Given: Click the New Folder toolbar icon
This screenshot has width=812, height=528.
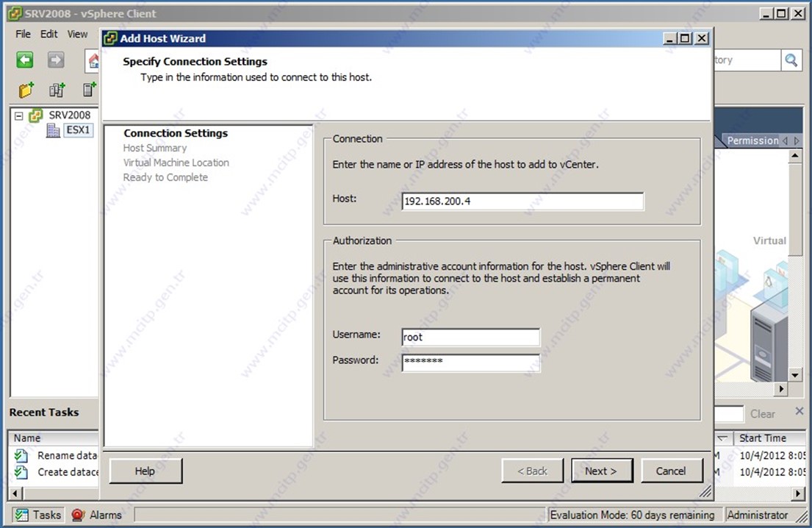Looking at the screenshot, I should (x=26, y=90).
